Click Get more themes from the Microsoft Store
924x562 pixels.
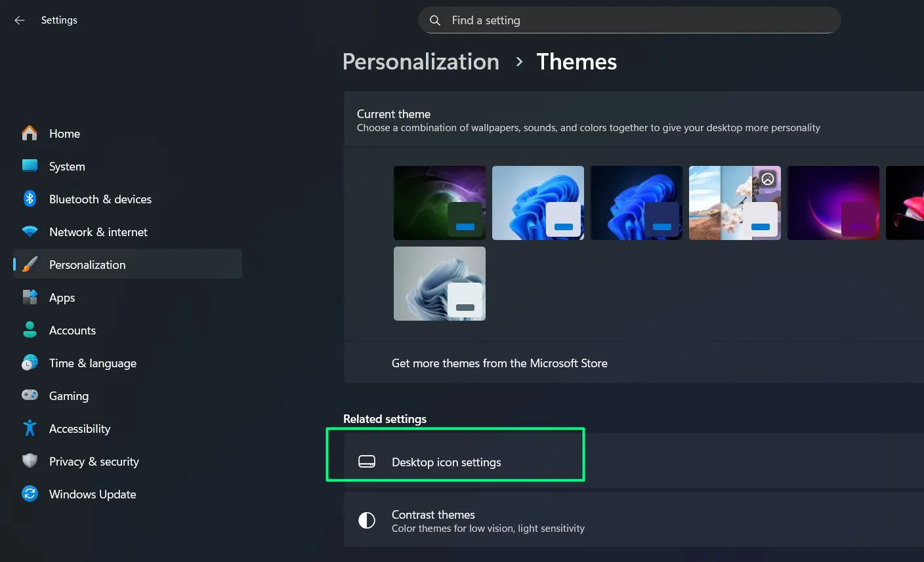click(499, 363)
